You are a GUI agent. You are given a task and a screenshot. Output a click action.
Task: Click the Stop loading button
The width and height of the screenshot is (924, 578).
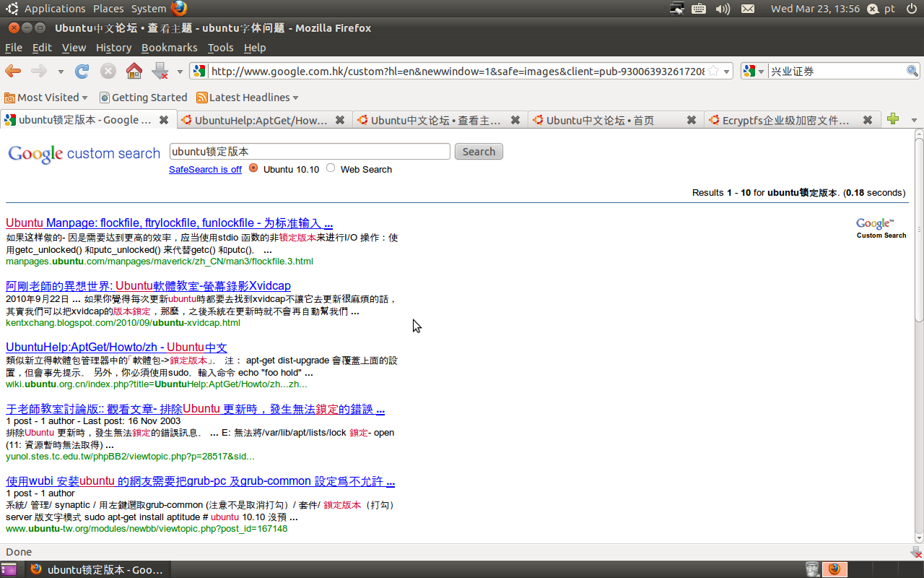tap(108, 71)
